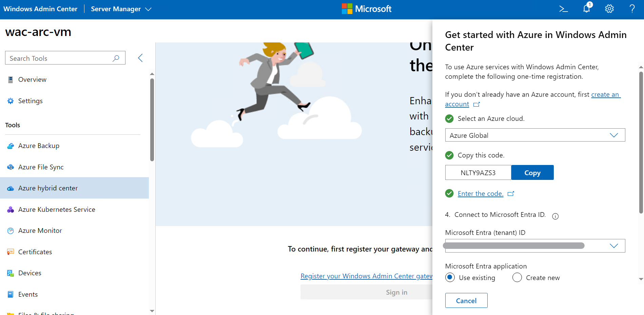The width and height of the screenshot is (644, 315).
Task: Open Certificates tool
Action: point(75,252)
